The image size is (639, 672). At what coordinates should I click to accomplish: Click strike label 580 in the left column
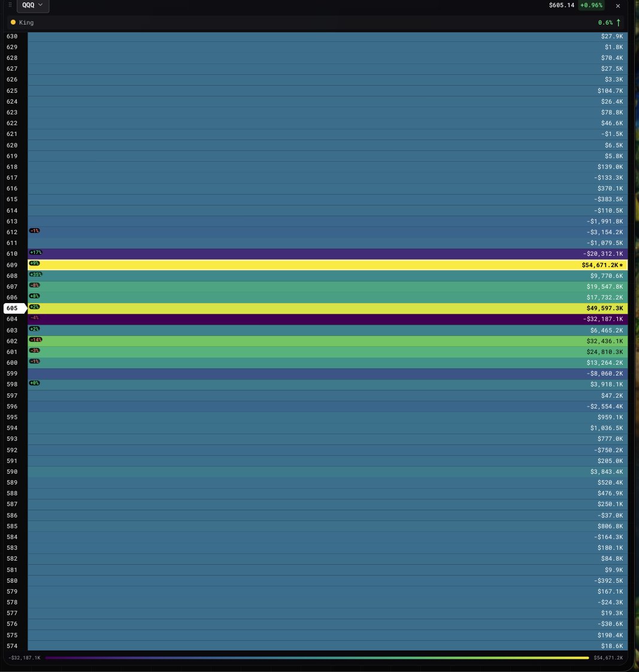(x=12, y=581)
